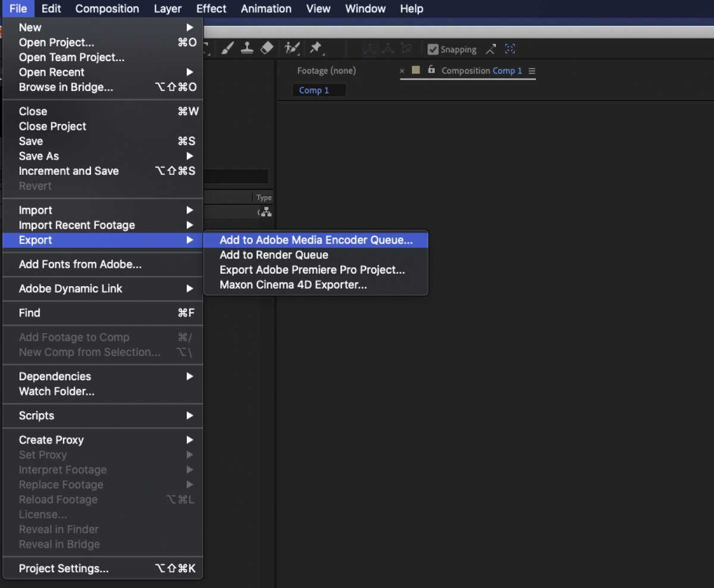714x588 pixels.
Task: Open the Layer menu
Action: pos(168,8)
